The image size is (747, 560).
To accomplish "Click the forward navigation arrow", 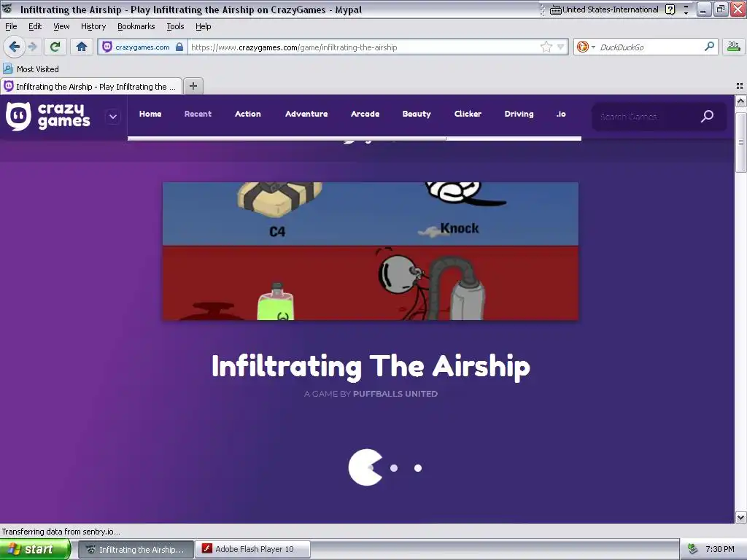I will click(x=32, y=47).
